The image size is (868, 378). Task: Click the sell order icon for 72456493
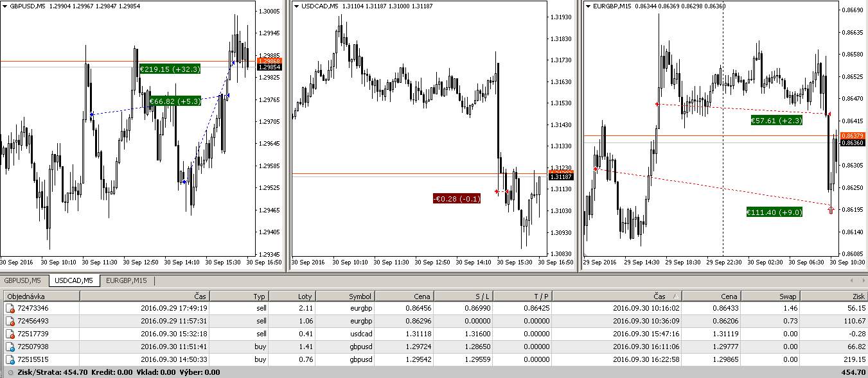pos(9,321)
